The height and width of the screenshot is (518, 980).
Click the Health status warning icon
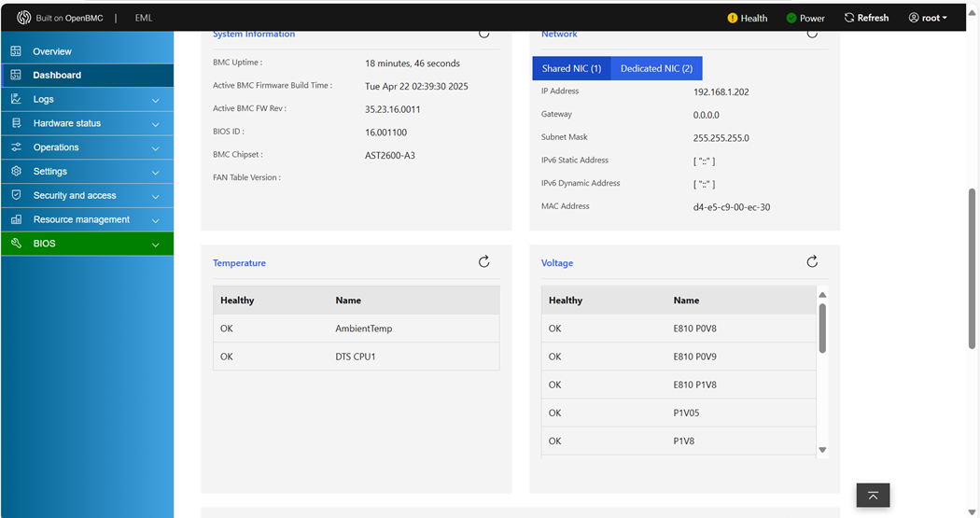[x=733, y=18]
